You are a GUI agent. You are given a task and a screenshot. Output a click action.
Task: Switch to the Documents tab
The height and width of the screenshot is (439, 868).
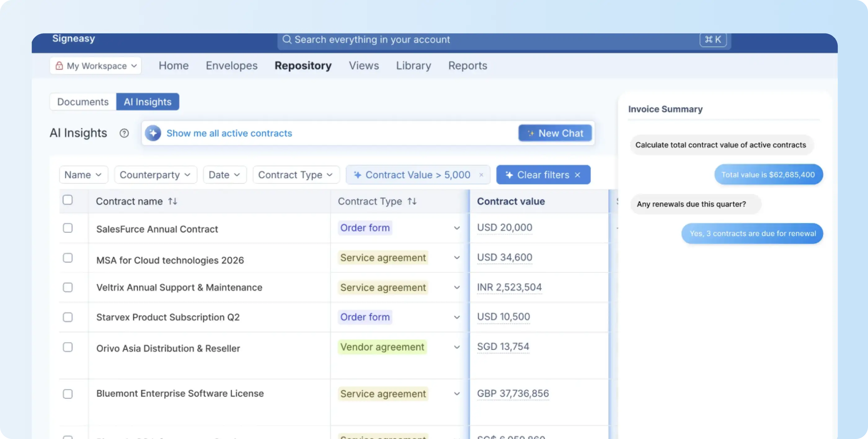coord(83,101)
